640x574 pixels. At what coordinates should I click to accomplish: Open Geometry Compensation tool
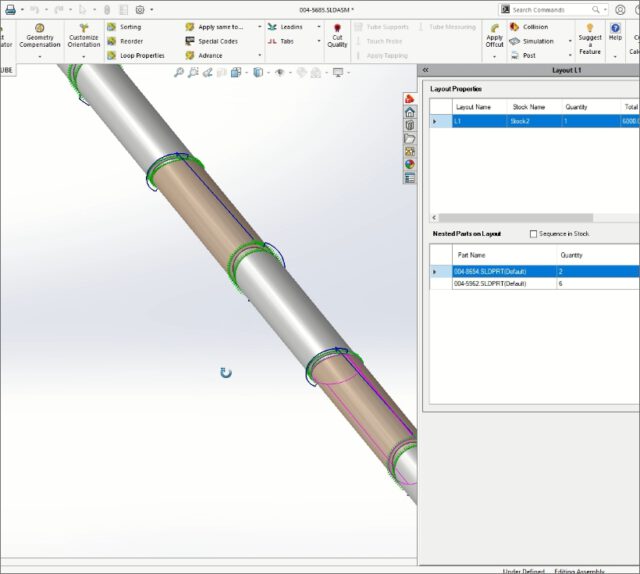40,36
